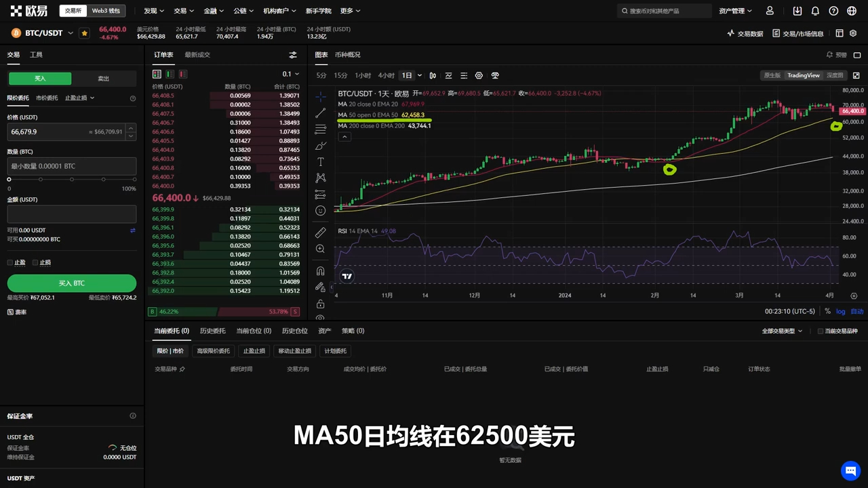Switch to 工具 tab in trade panel

(x=36, y=55)
